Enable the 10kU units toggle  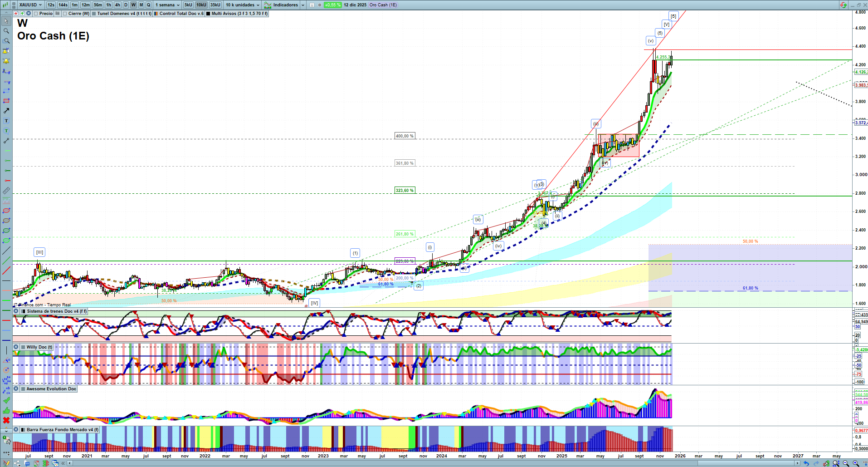click(x=201, y=5)
